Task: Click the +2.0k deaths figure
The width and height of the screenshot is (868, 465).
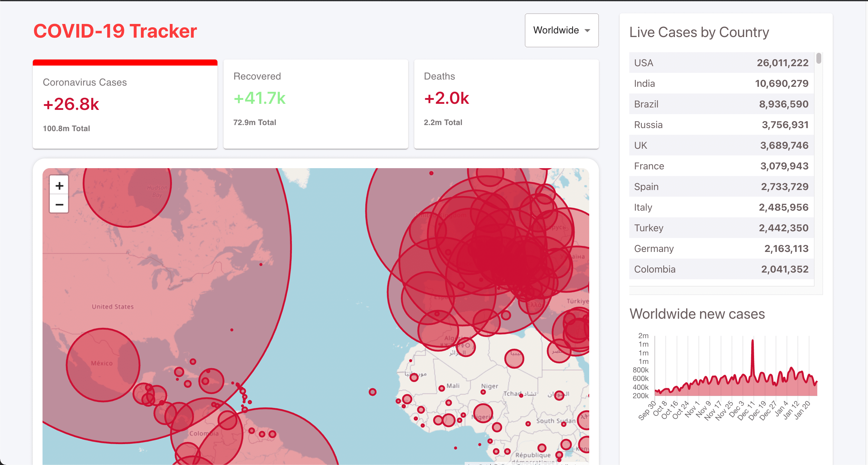Action: coord(446,98)
